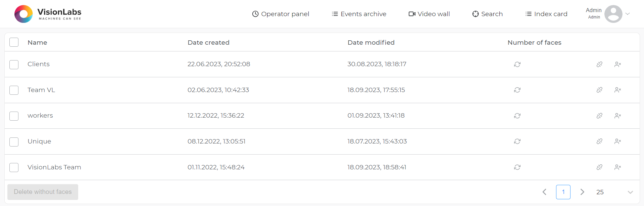The height and width of the screenshot is (206, 644).
Task: Click remove-person icon for VisionLabs Team row
Action: tap(617, 167)
